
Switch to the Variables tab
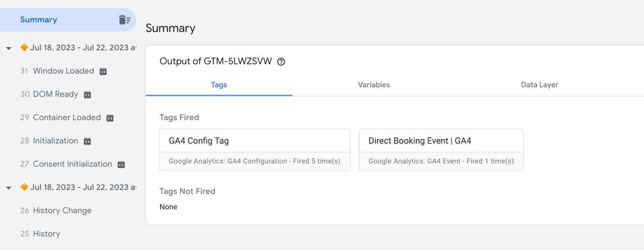[x=374, y=85]
